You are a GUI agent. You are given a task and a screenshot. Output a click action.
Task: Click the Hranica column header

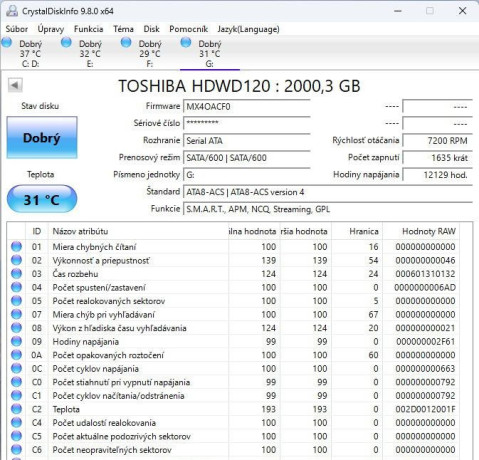357,231
